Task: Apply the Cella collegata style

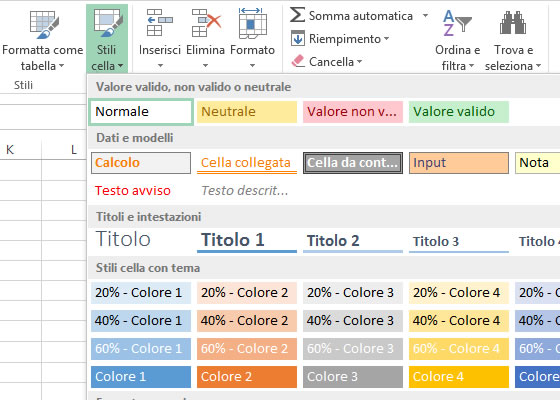Action: pyautogui.click(x=247, y=163)
